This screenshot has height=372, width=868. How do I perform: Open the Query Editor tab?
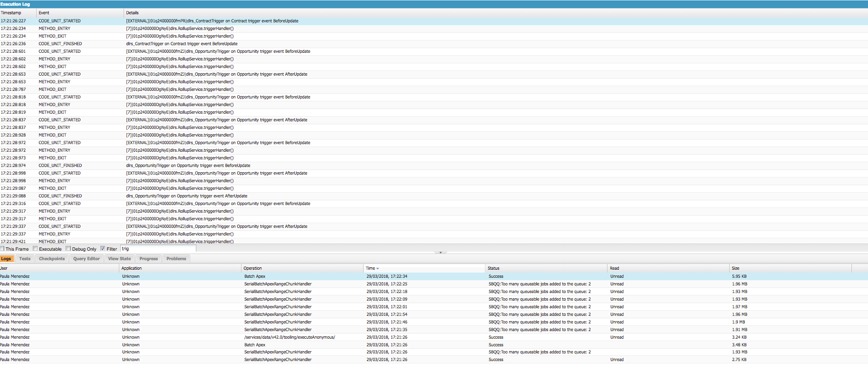click(87, 259)
